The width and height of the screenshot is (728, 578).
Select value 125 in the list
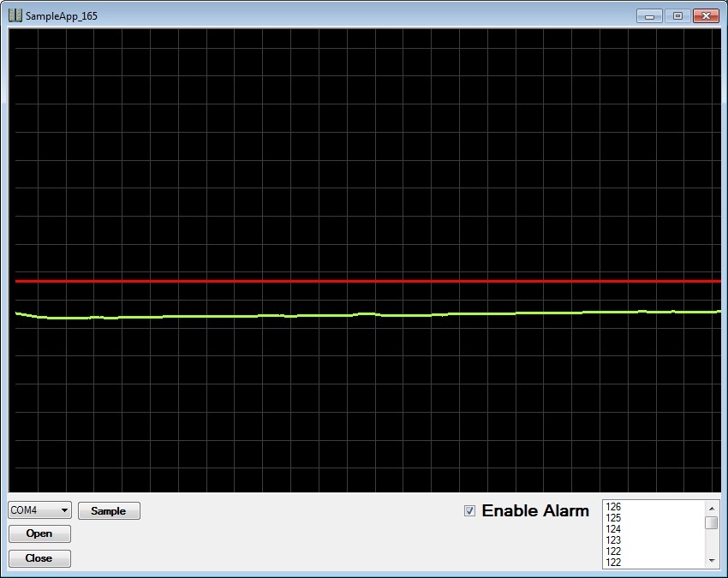coord(613,518)
